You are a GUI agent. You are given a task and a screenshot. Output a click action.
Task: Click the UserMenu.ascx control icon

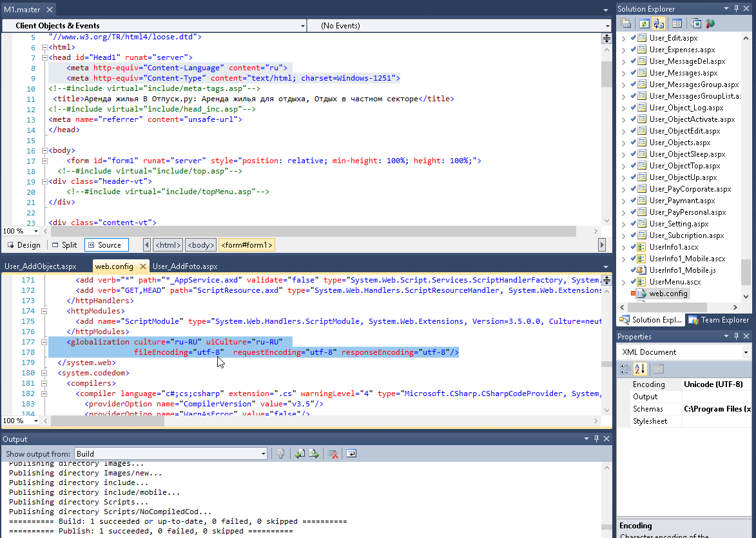coord(641,282)
